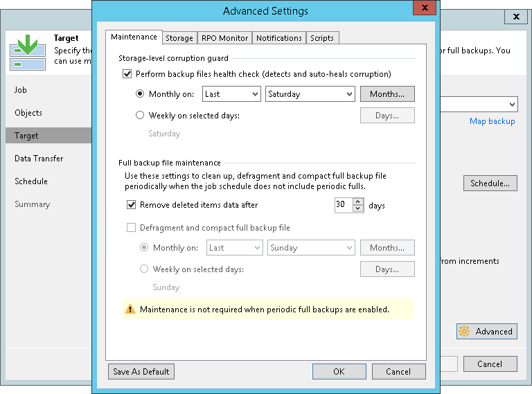The width and height of the screenshot is (532, 394).
Task: Click the gear icon on Advanced button
Action: (x=464, y=331)
